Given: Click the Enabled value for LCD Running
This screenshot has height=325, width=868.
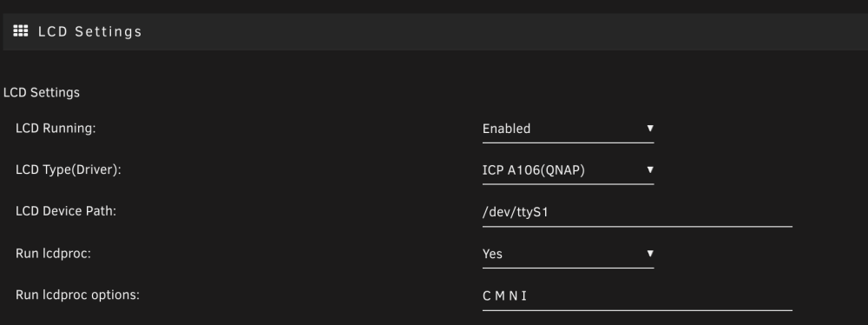Looking at the screenshot, I should [x=507, y=129].
